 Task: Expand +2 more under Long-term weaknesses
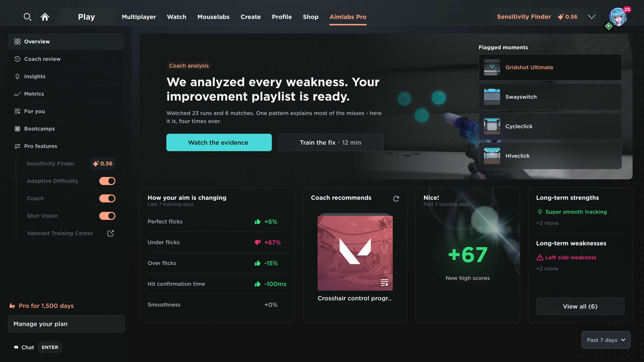pos(547,269)
